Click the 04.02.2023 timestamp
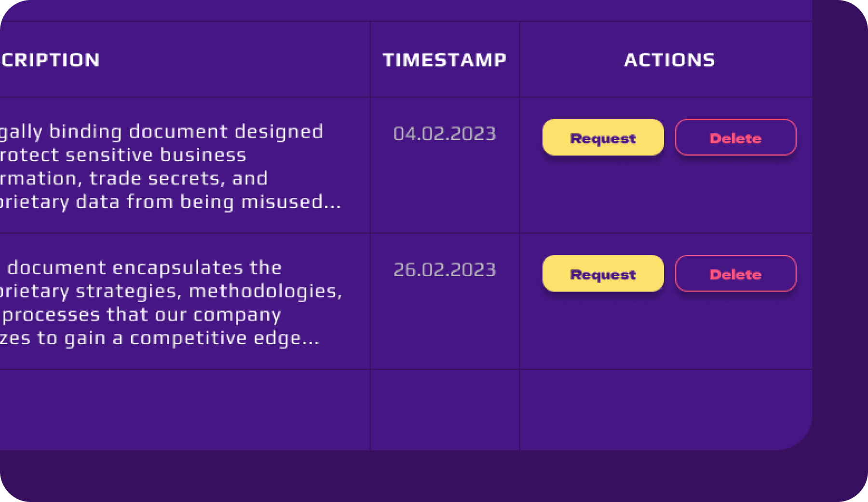The height and width of the screenshot is (502, 868). click(x=444, y=134)
